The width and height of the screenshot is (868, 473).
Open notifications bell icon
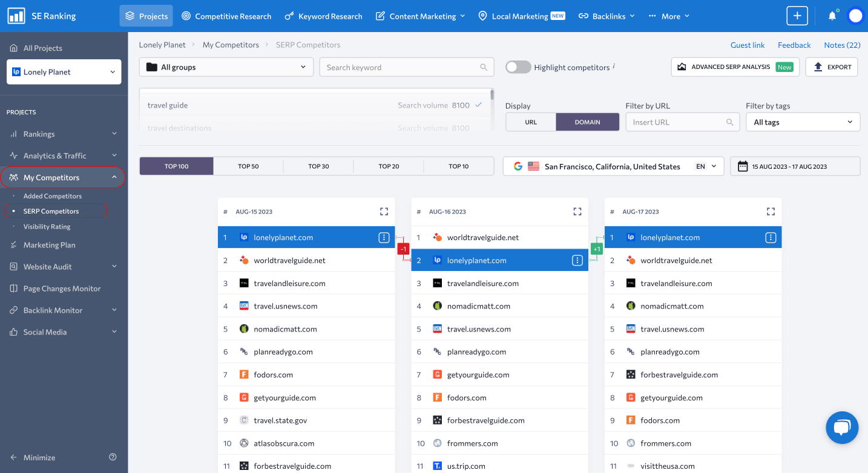click(x=832, y=16)
